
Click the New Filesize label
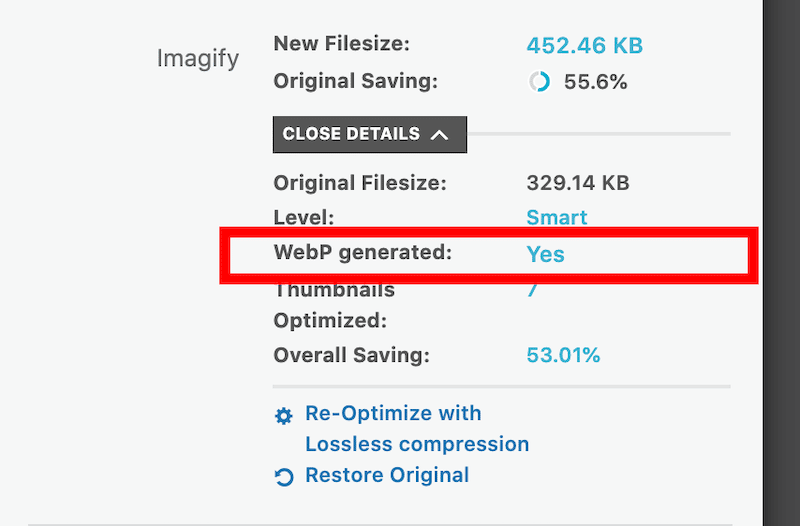point(342,44)
